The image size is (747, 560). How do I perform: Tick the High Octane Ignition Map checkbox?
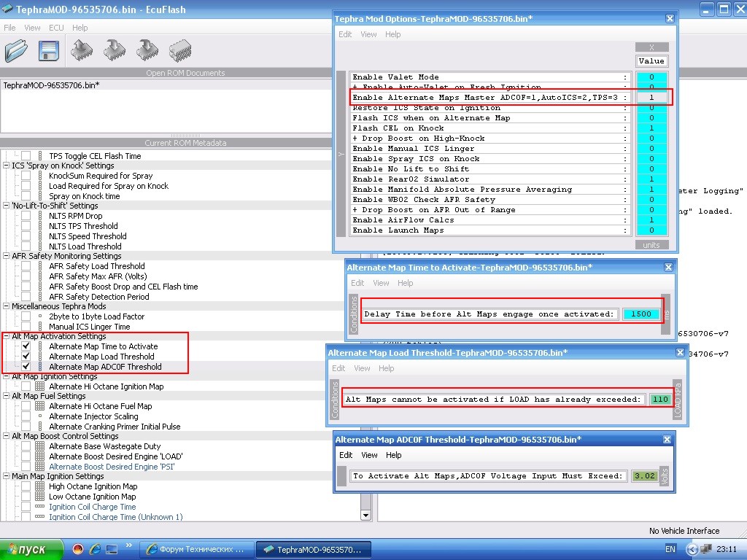pyautogui.click(x=26, y=486)
